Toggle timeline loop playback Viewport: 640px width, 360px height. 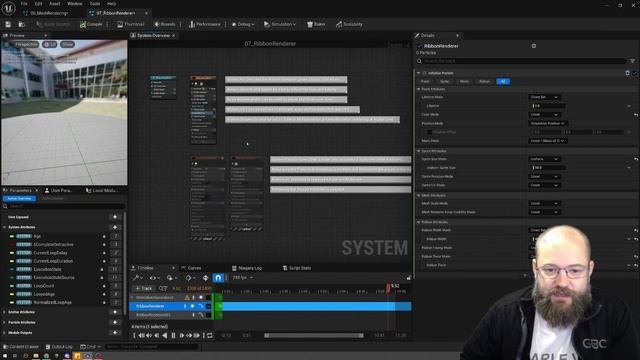[x=210, y=336]
